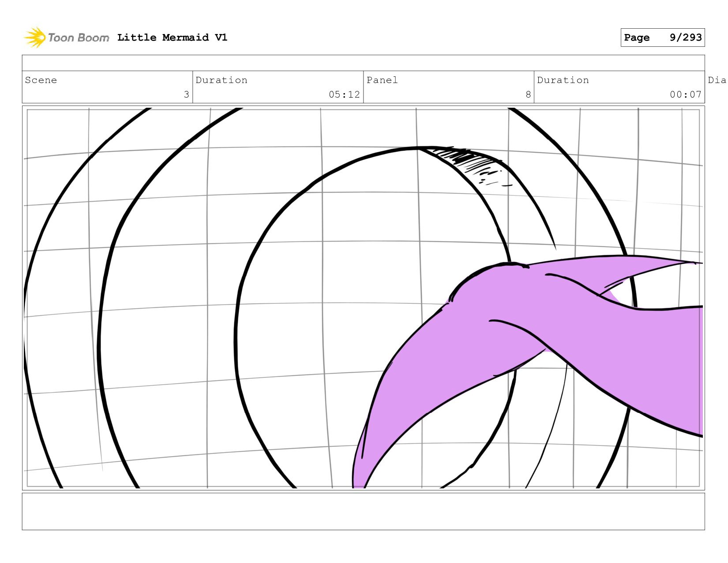Click the 'Little Mermaid V1' title
Viewport: 728px width, 563px height.
tap(172, 38)
